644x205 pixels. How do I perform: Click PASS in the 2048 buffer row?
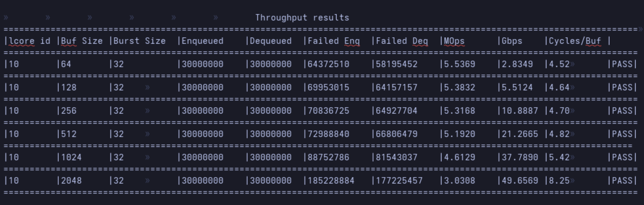pyautogui.click(x=623, y=181)
